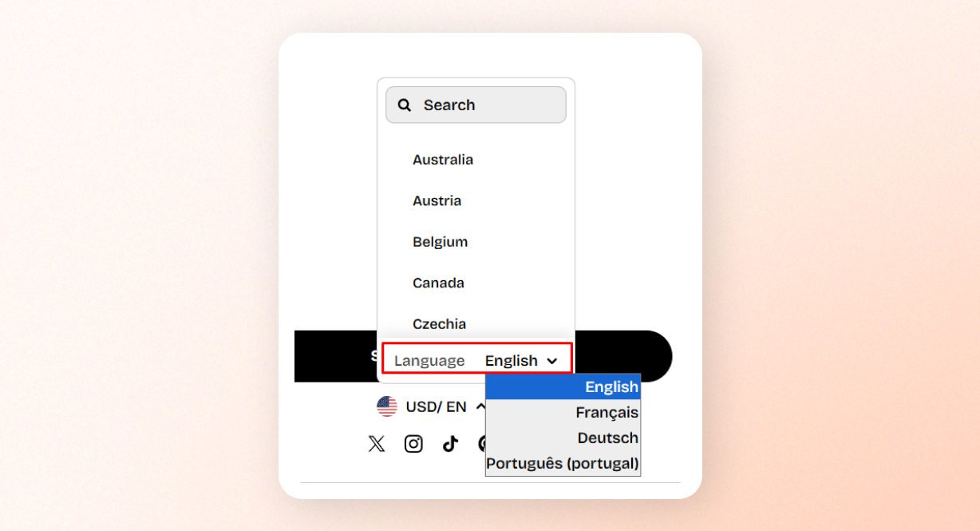
Task: Choose Français from the language options
Action: click(563, 413)
